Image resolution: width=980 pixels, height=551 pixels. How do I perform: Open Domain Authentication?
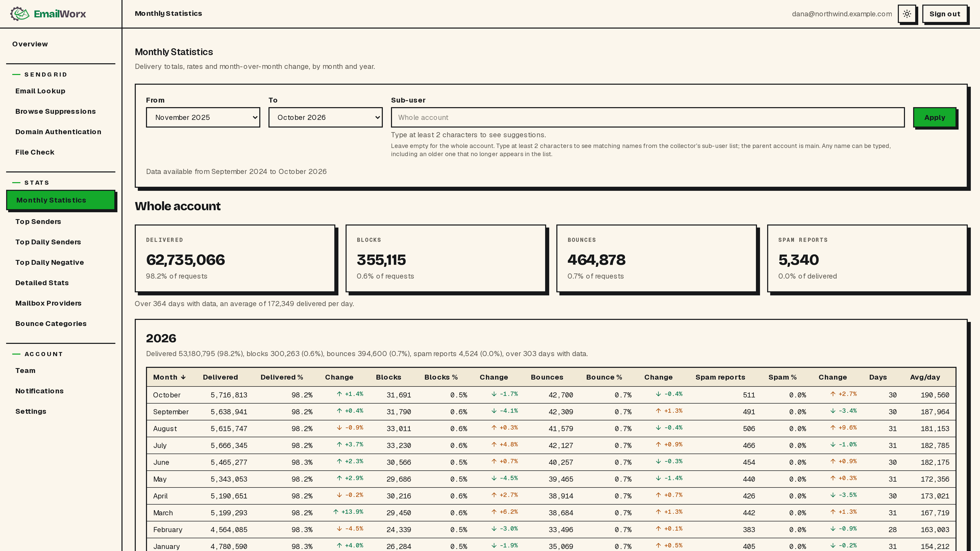(58, 132)
